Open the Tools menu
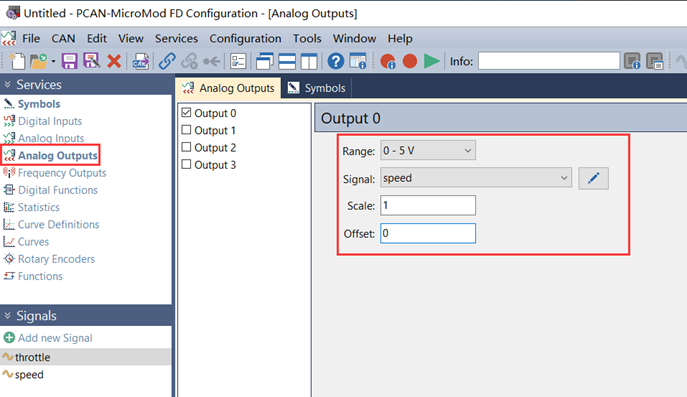Screen dimensions: 687x397 (x=307, y=39)
